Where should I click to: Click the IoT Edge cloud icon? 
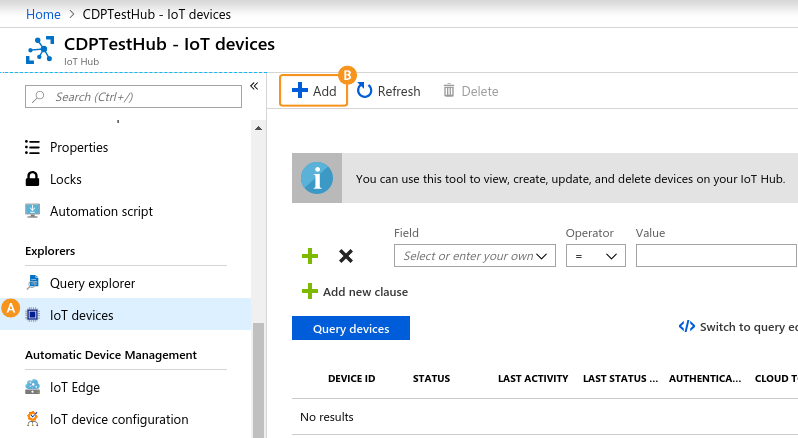tap(32, 387)
